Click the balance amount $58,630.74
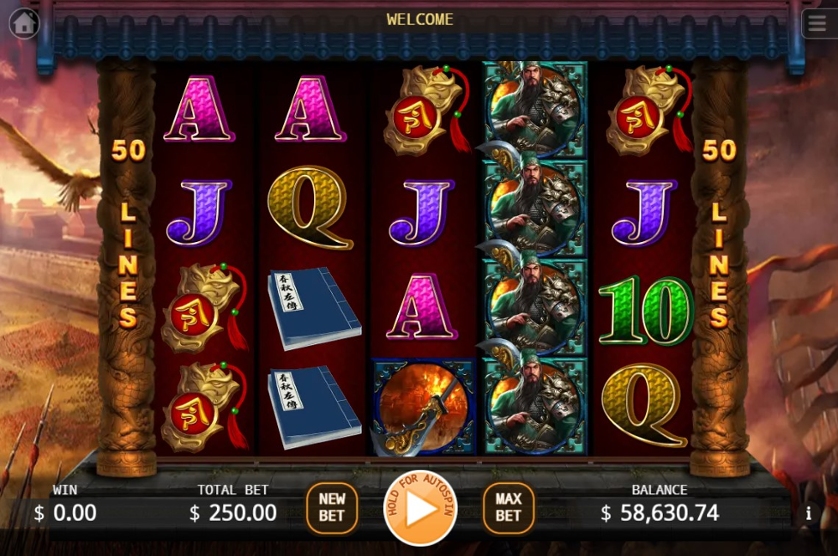This screenshot has height=556, width=838. tap(659, 513)
